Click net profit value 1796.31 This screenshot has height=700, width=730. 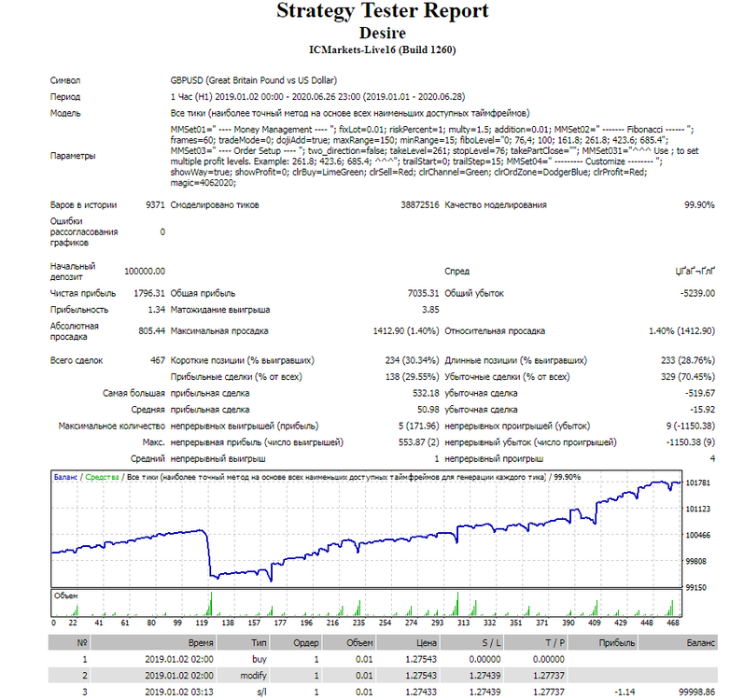click(149, 293)
